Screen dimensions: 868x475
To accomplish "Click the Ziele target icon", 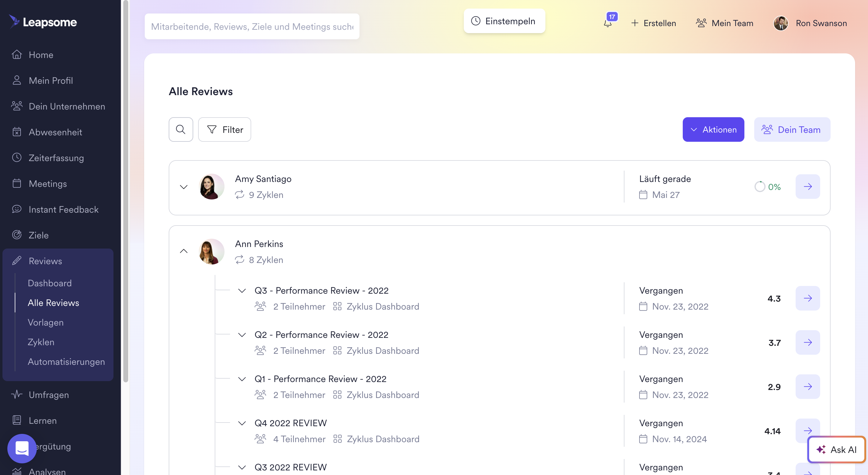I will (x=17, y=235).
